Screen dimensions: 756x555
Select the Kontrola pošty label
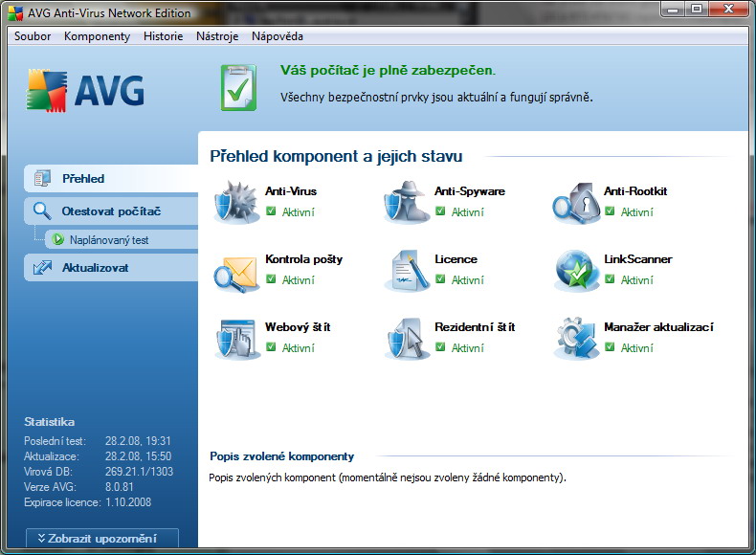(303, 259)
